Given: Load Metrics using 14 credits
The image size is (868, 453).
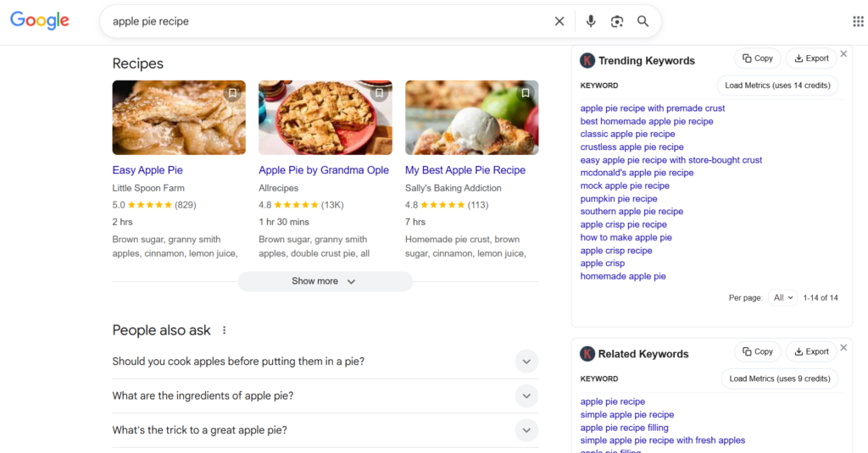Looking at the screenshot, I should tap(777, 86).
